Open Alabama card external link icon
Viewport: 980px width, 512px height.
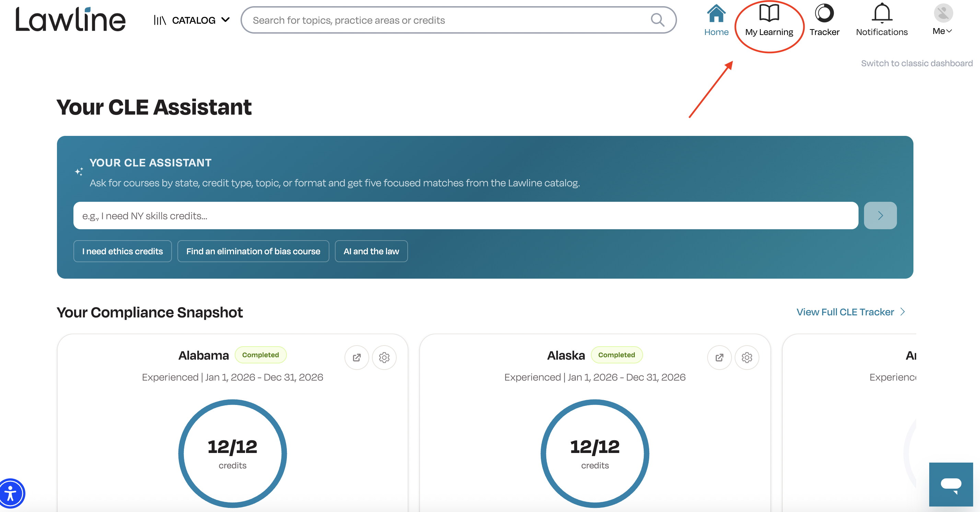tap(357, 358)
